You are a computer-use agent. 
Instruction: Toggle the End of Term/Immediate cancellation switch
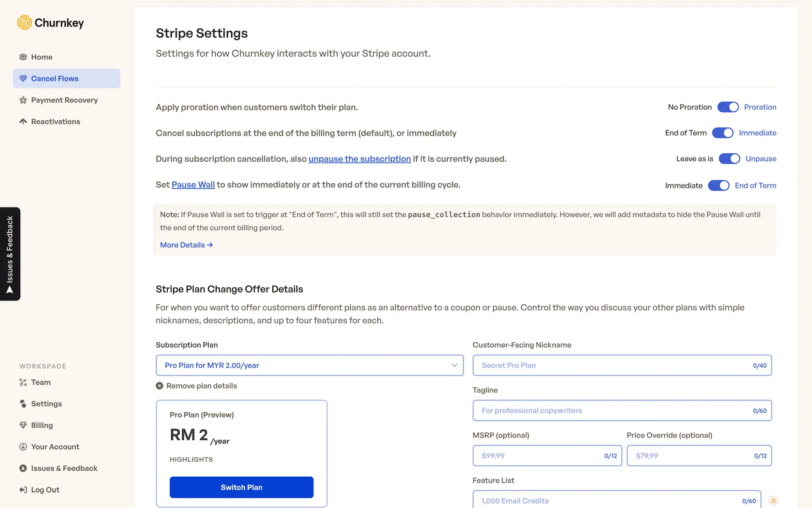point(722,133)
